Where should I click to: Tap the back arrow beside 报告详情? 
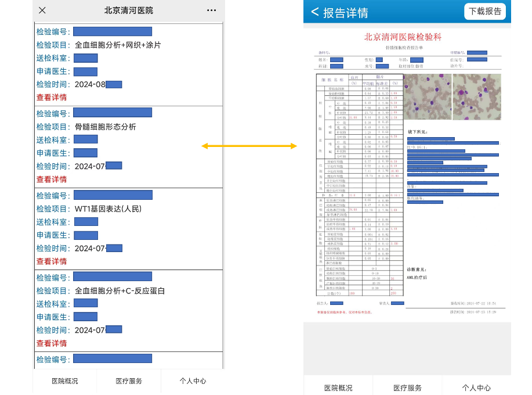315,12
